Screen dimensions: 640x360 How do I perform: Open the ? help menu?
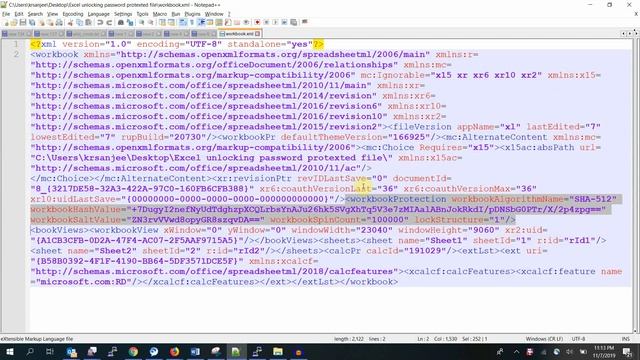click(x=229, y=14)
